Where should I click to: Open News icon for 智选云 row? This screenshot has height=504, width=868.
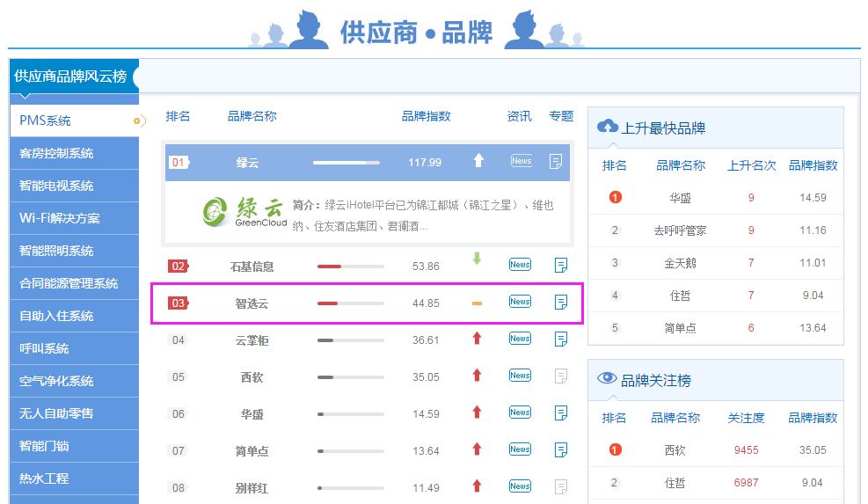point(520,302)
